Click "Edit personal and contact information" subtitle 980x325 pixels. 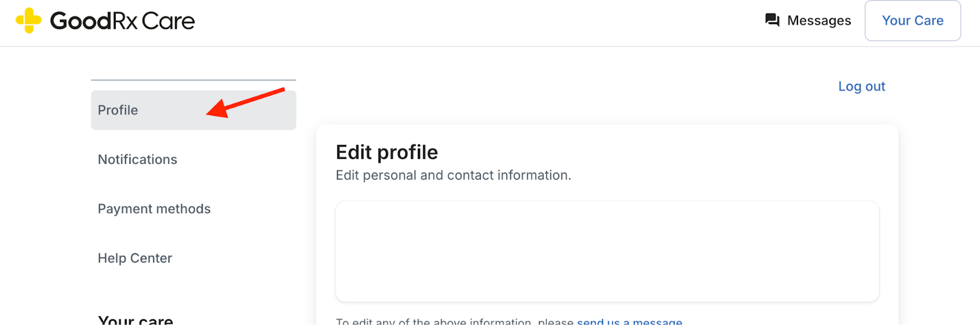coord(453,175)
